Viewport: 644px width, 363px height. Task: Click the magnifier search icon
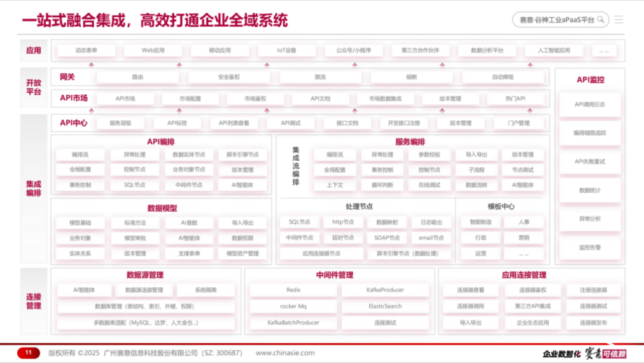(x=600, y=20)
